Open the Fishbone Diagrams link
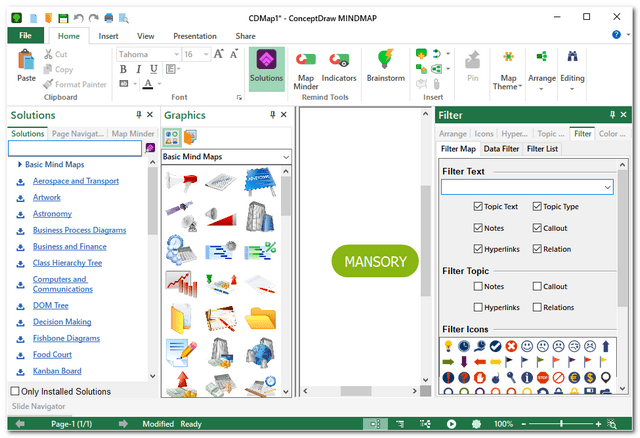Image resolution: width=640 pixels, height=438 pixels. tap(67, 338)
